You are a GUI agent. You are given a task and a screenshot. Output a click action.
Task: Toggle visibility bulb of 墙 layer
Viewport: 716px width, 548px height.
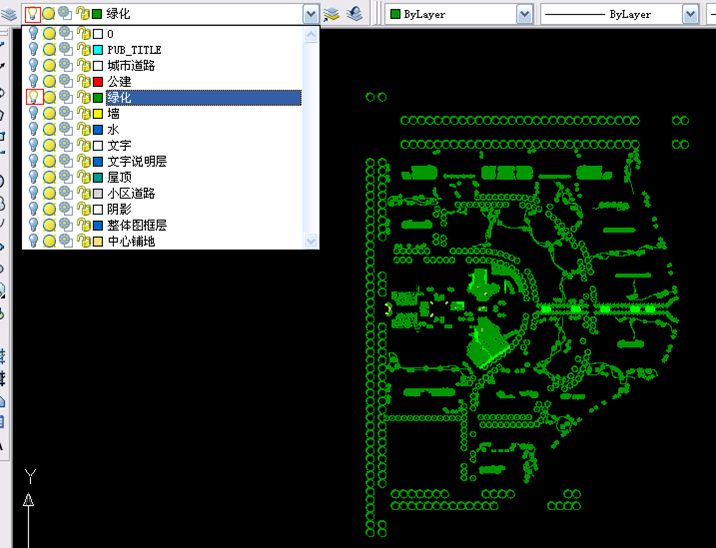(33, 113)
